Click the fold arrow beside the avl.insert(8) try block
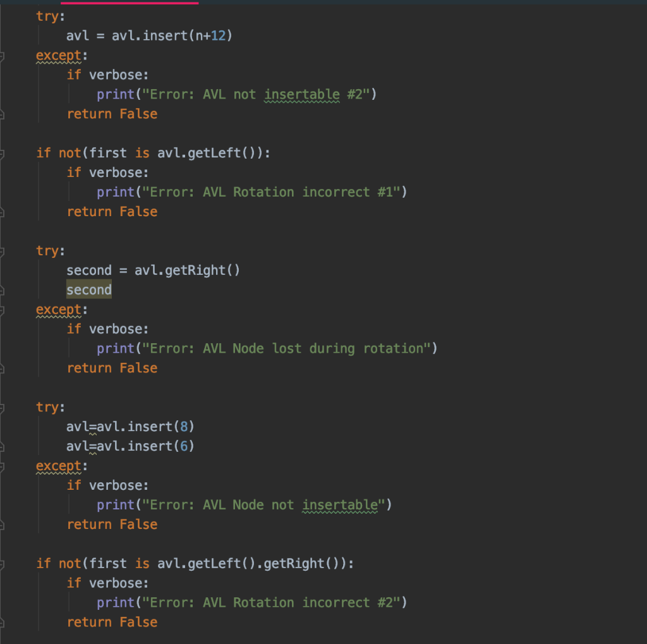 point(4,407)
